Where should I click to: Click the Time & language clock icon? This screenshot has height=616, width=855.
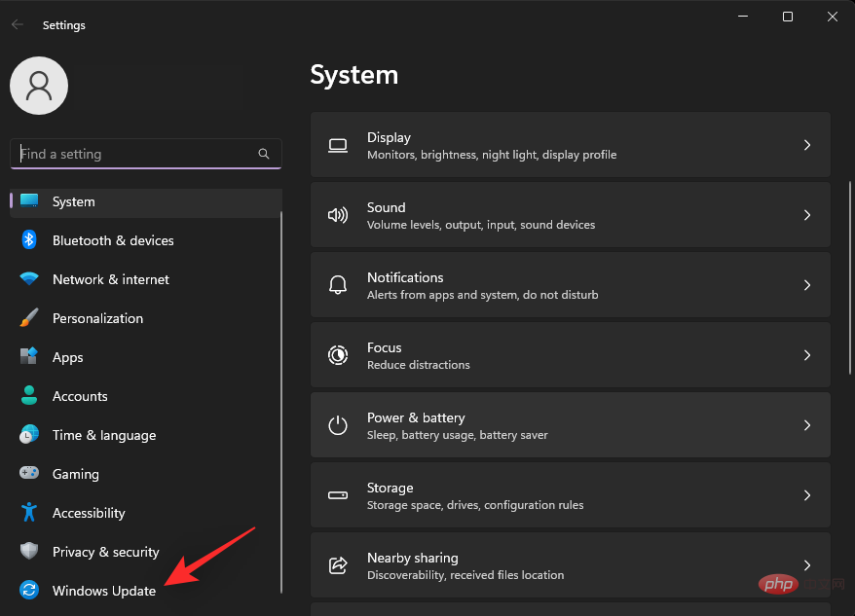coord(28,435)
